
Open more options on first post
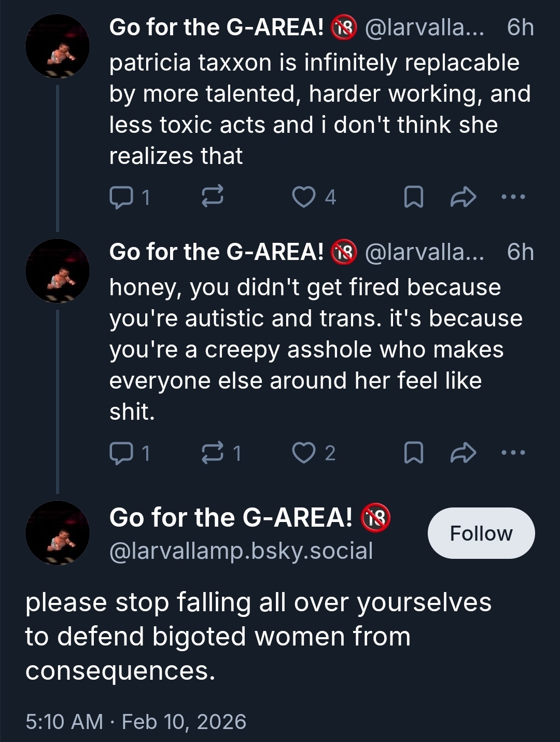(x=513, y=197)
